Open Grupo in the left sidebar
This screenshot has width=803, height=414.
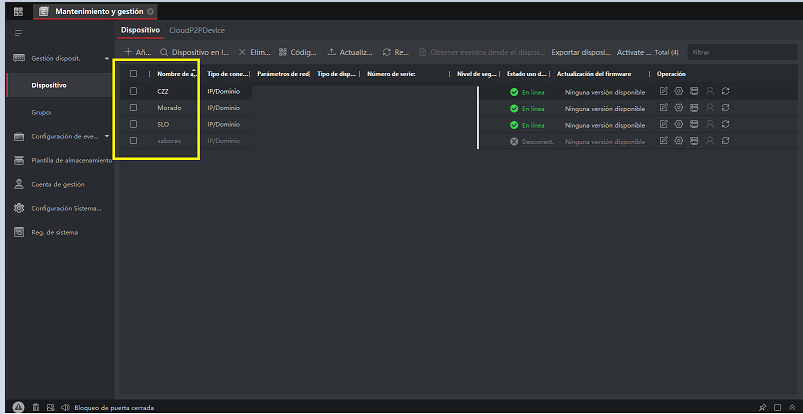pos(42,112)
